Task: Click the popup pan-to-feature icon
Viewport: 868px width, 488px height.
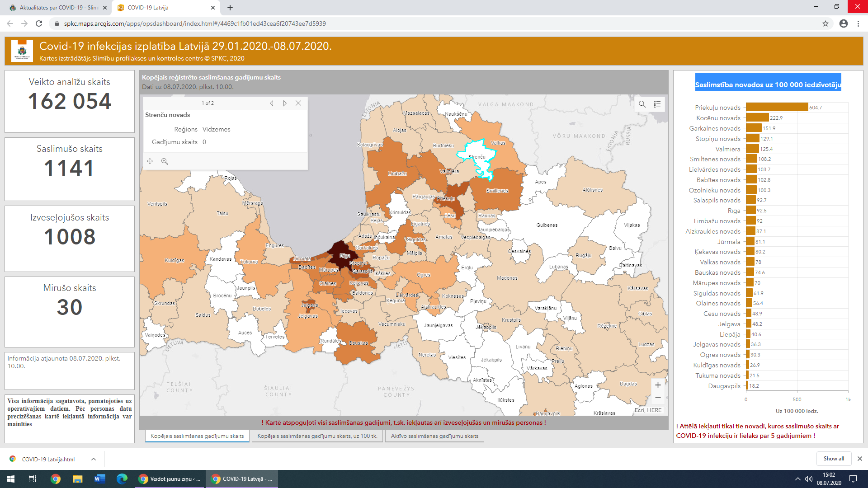Action: [150, 161]
